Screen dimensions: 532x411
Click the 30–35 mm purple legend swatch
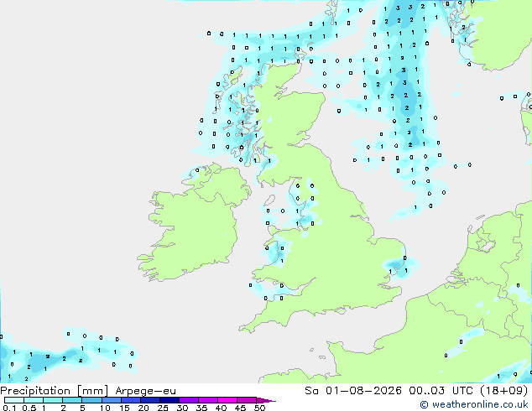point(189,400)
